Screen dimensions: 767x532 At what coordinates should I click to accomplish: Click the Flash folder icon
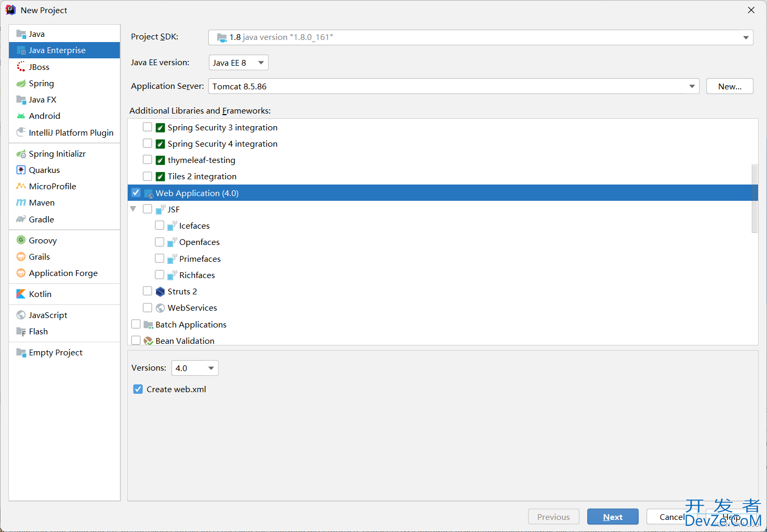click(x=21, y=332)
